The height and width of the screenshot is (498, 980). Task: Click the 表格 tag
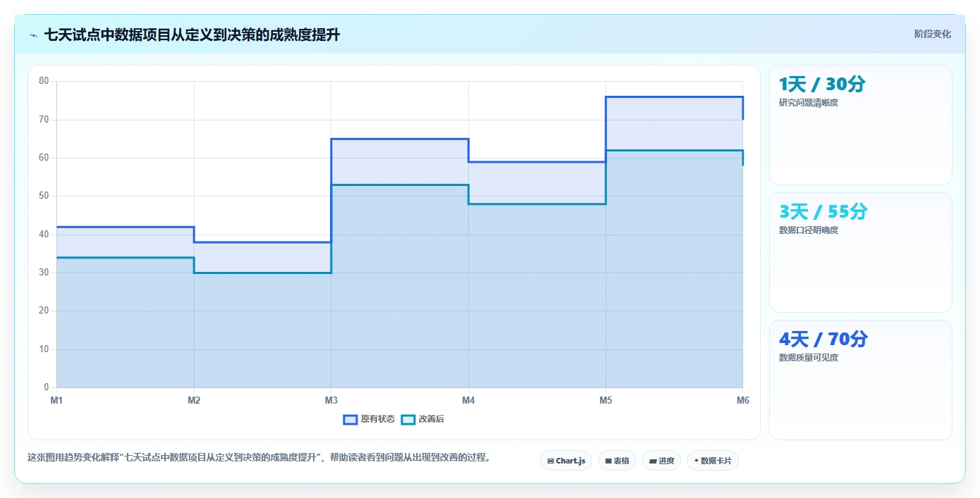(x=617, y=461)
